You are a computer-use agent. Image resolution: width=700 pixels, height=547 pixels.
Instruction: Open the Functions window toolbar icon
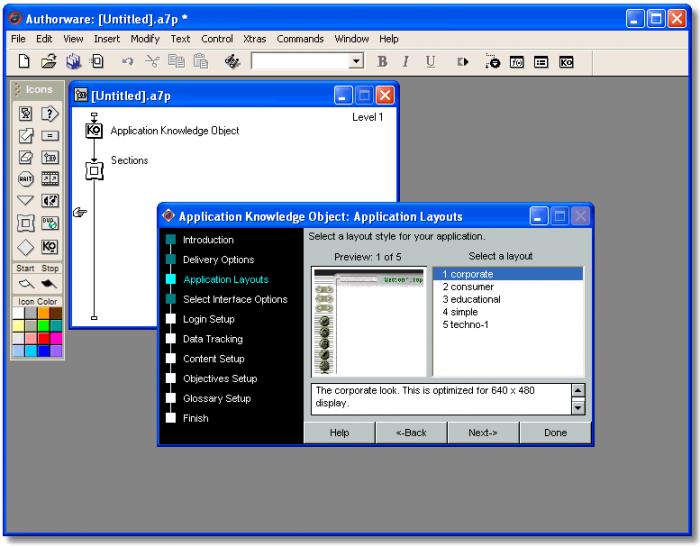click(x=517, y=62)
